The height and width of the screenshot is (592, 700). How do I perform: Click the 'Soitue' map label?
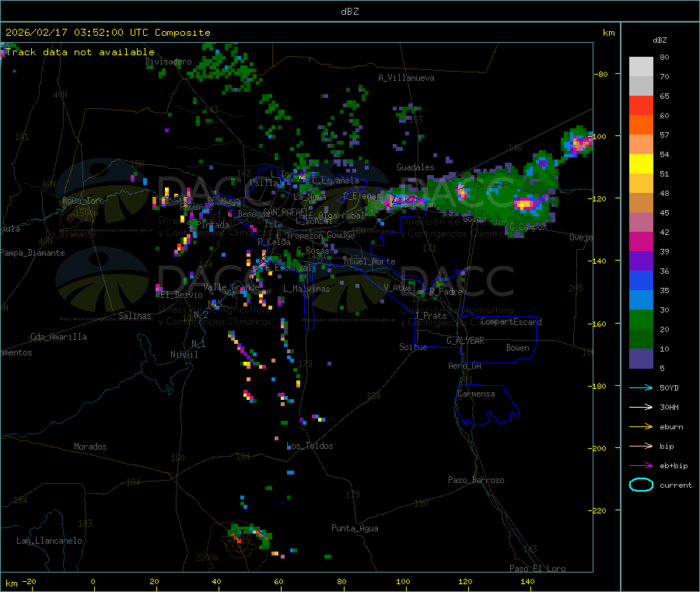pyautogui.click(x=413, y=347)
